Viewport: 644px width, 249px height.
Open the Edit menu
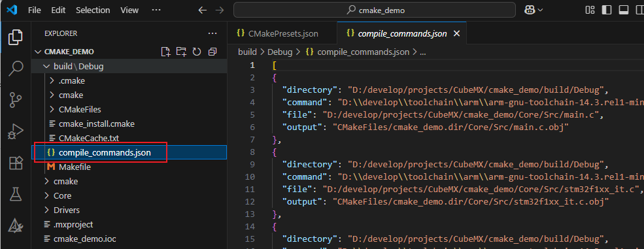[x=58, y=10]
